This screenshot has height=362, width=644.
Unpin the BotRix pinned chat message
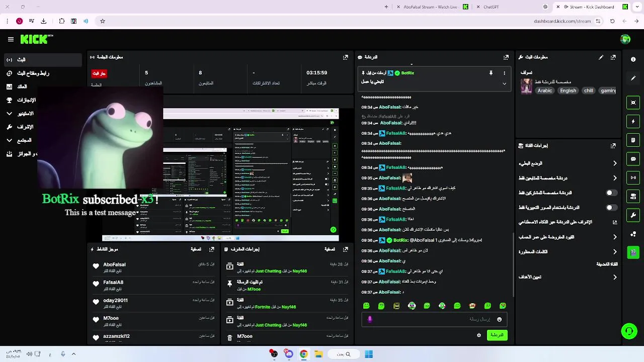point(491,73)
